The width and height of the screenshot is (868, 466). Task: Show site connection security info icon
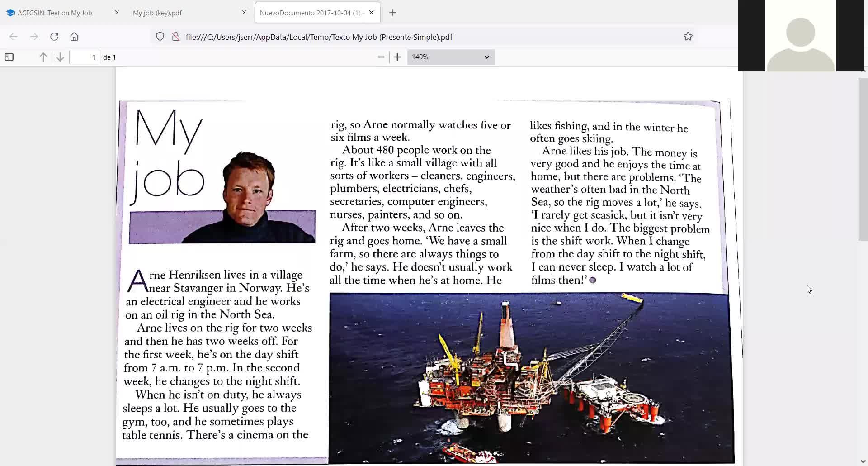coord(176,37)
